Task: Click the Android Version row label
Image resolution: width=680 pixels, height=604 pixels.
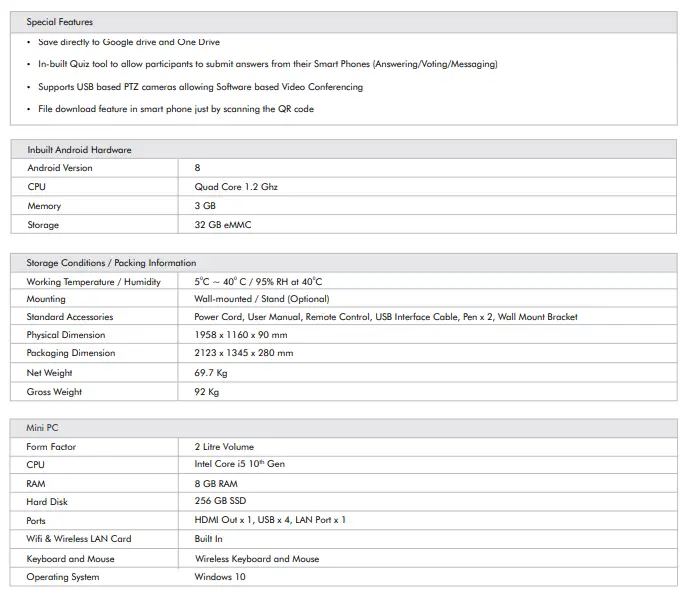Action: pos(59,168)
